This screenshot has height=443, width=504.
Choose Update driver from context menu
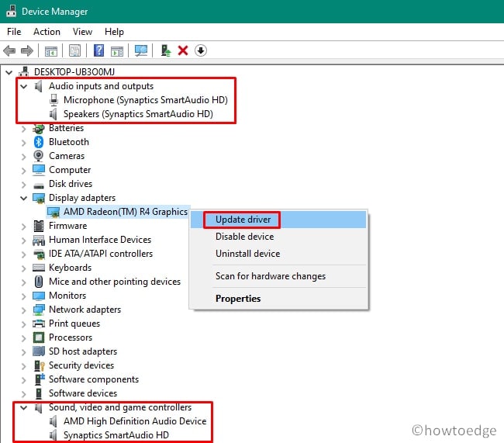point(278,220)
